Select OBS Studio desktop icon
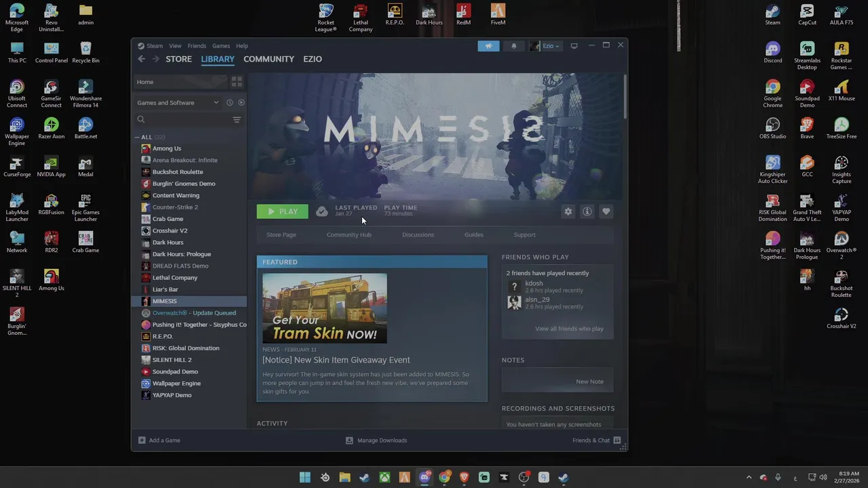 (773, 128)
